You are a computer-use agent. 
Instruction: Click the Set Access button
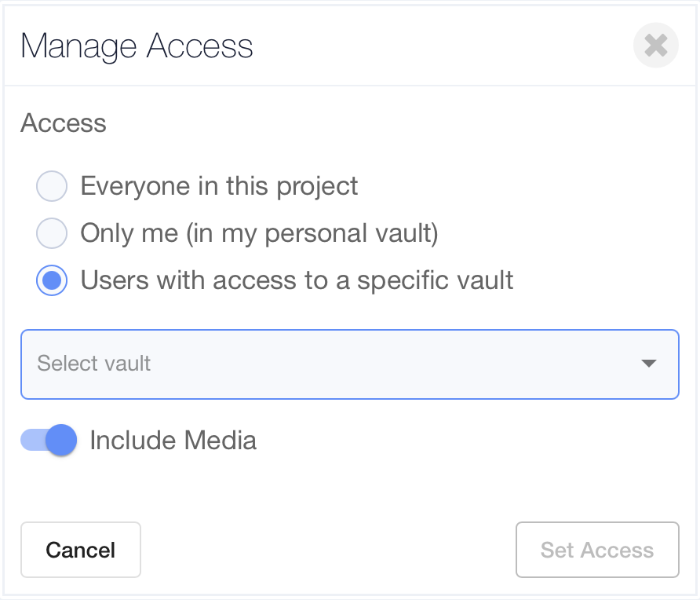[597, 550]
